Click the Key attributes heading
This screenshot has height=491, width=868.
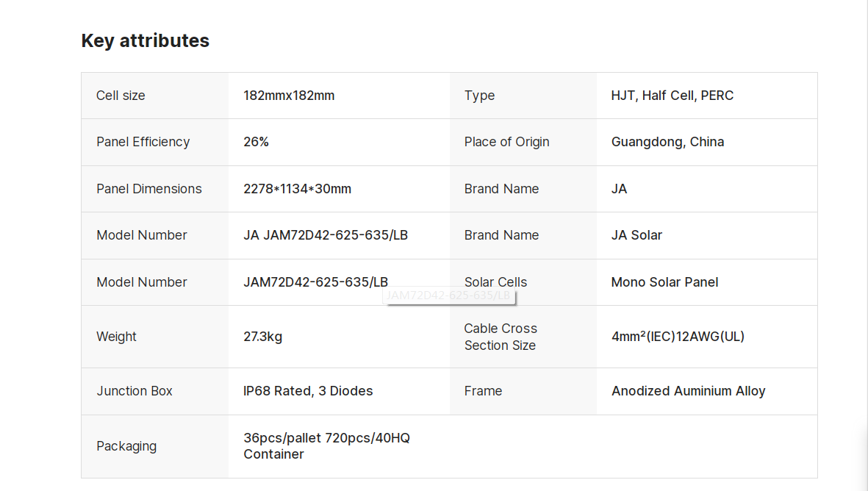145,40
